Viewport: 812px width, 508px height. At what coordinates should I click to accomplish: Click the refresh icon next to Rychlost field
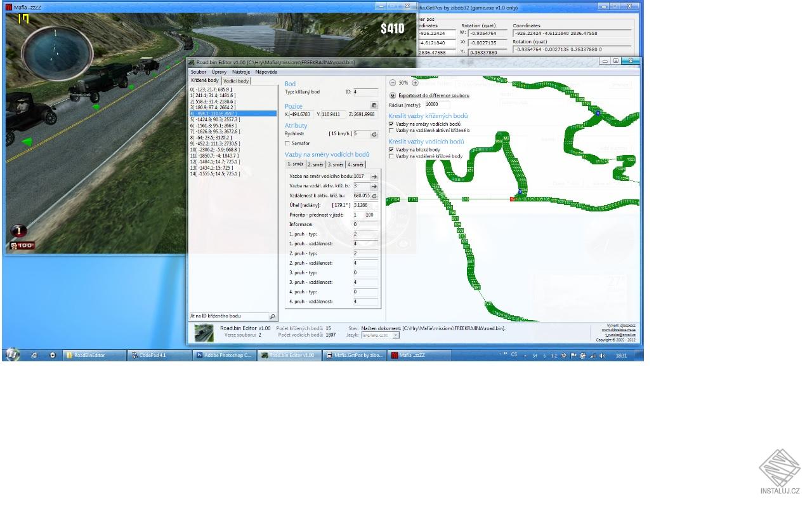pos(374,134)
